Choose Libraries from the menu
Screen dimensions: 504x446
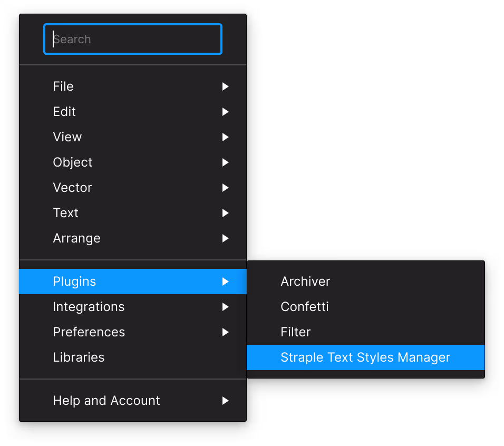tap(133, 357)
